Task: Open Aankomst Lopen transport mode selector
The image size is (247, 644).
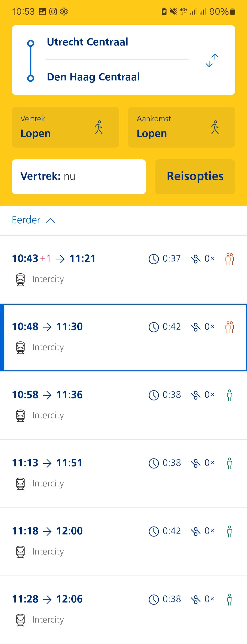Action: pos(181,127)
